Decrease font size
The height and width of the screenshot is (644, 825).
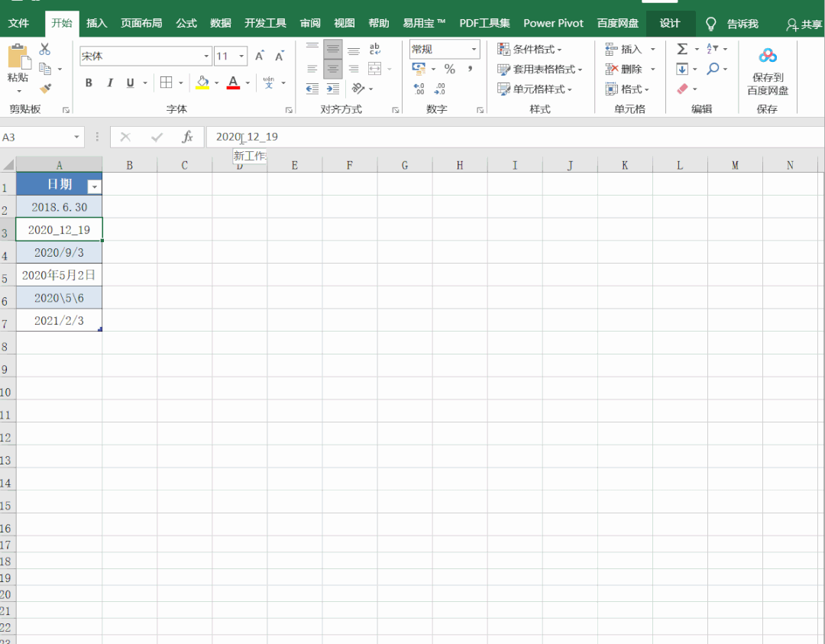click(280, 56)
